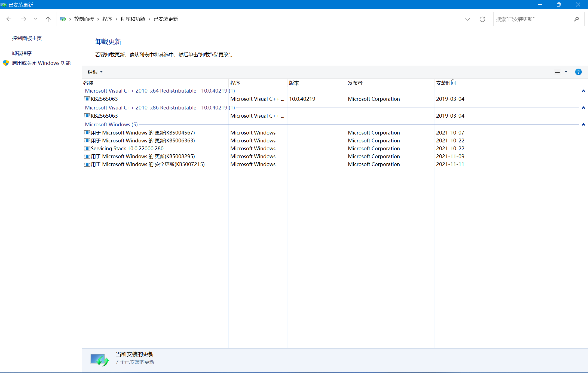Expand the address bar history dropdown
Image resolution: width=588 pixels, height=373 pixels.
pyautogui.click(x=468, y=19)
